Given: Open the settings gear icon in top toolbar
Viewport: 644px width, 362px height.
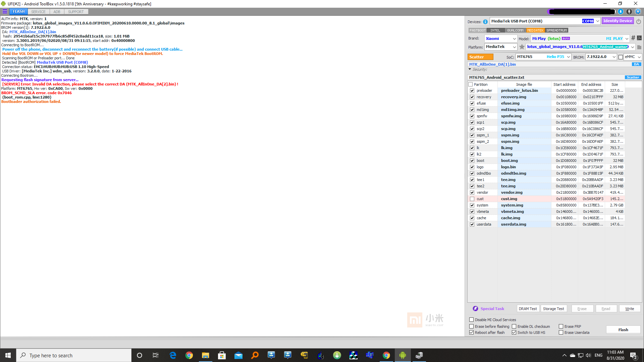Looking at the screenshot, I should (x=638, y=11).
